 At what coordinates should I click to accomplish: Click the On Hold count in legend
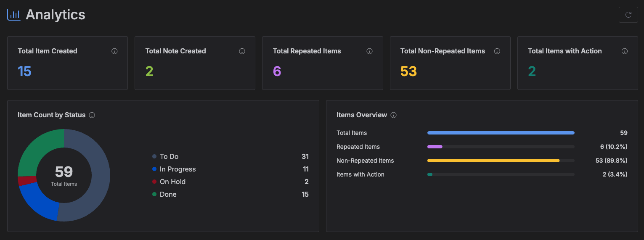(307, 182)
